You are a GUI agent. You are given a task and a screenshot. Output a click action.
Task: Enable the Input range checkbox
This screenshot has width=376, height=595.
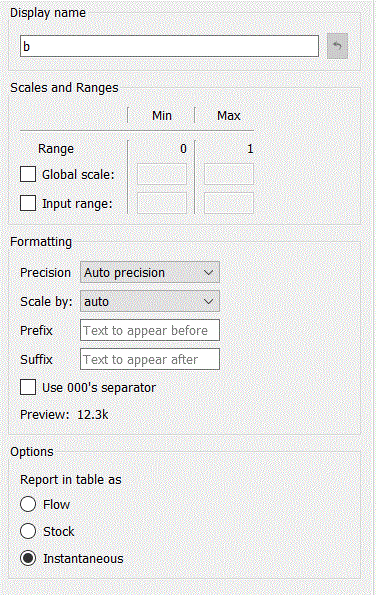pyautogui.click(x=28, y=203)
